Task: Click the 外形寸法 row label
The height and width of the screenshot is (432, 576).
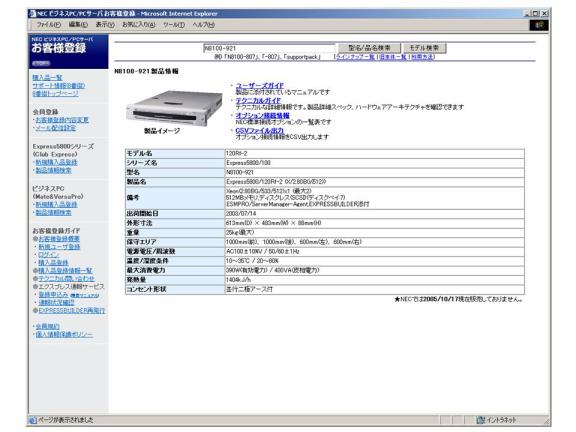Action: click(x=139, y=223)
